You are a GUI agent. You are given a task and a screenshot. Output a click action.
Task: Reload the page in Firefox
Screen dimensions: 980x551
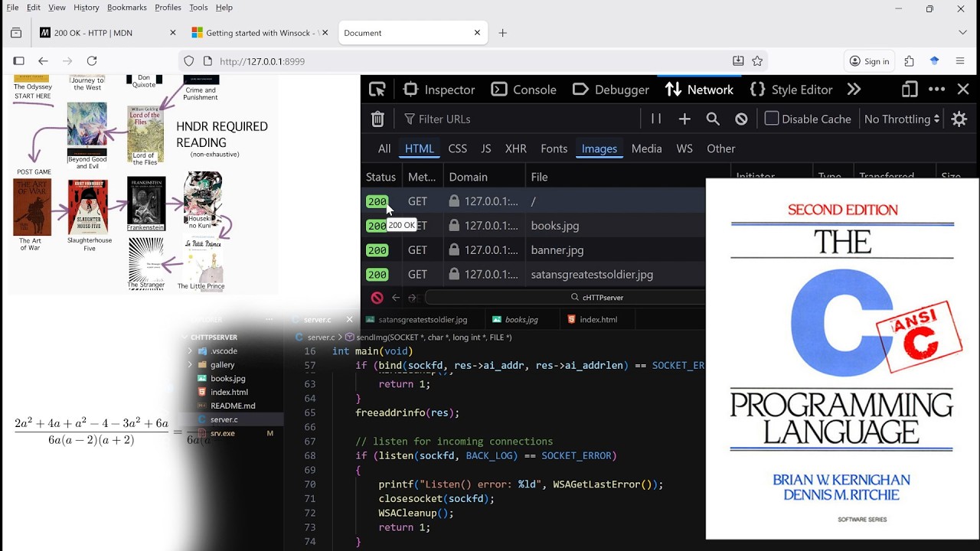tap(92, 61)
